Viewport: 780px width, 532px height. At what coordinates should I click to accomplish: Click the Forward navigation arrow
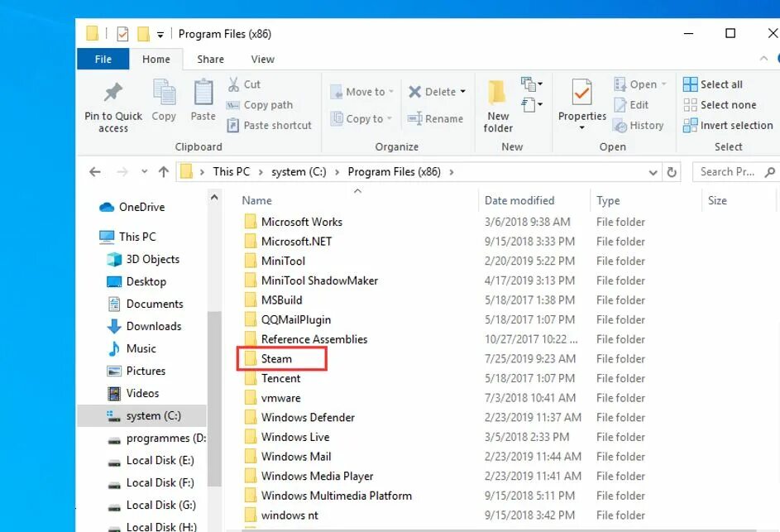pos(122,172)
